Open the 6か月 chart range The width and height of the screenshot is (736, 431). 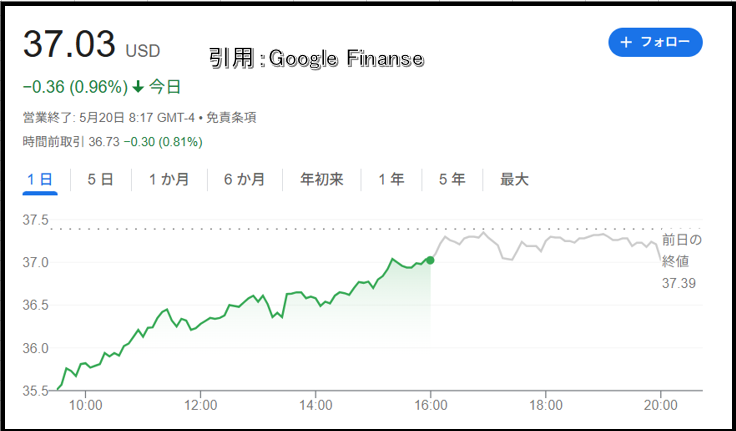click(245, 179)
